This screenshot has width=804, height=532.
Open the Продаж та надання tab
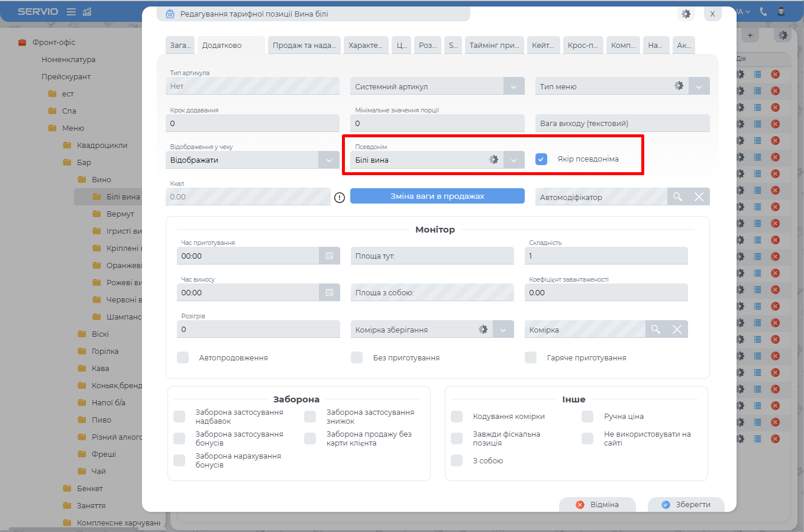click(x=304, y=46)
